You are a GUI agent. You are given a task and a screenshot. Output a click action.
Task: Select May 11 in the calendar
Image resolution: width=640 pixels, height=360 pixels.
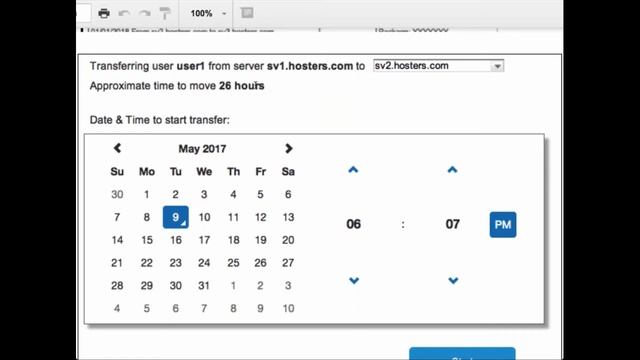[233, 217]
